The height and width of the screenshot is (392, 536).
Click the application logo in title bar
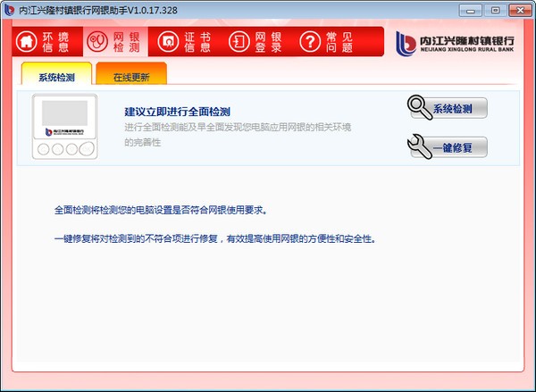pos(9,9)
